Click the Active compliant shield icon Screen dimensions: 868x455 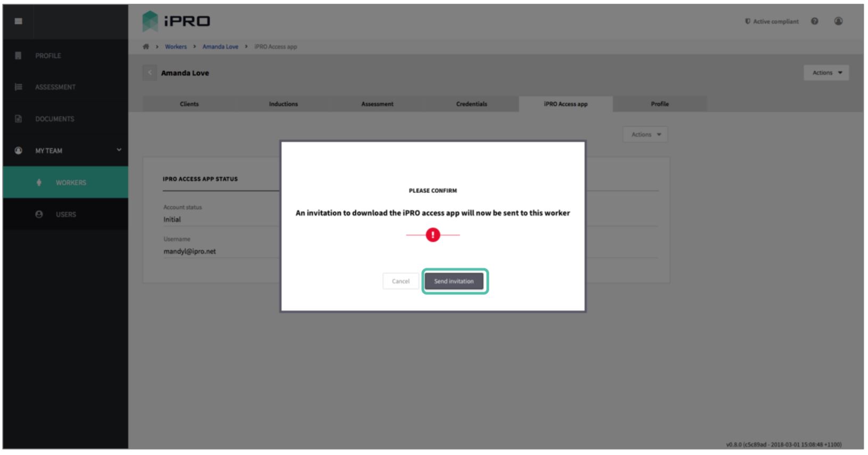(748, 21)
